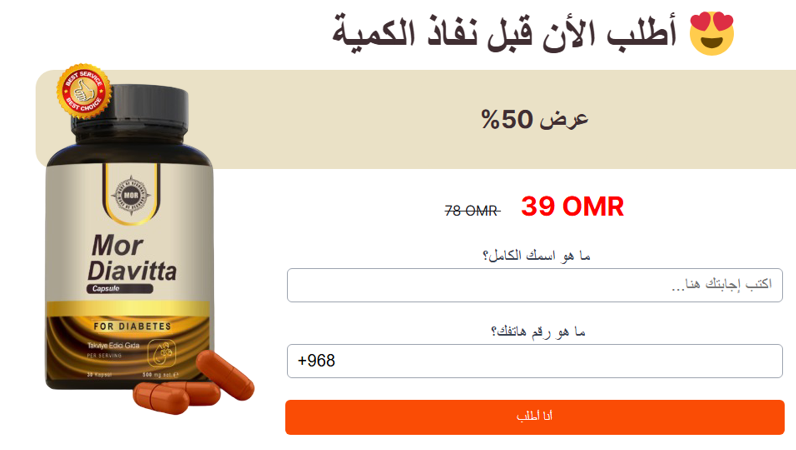Click the heart-eyes emoji in the heading
This screenshot has width=796, height=450.
tap(712, 34)
